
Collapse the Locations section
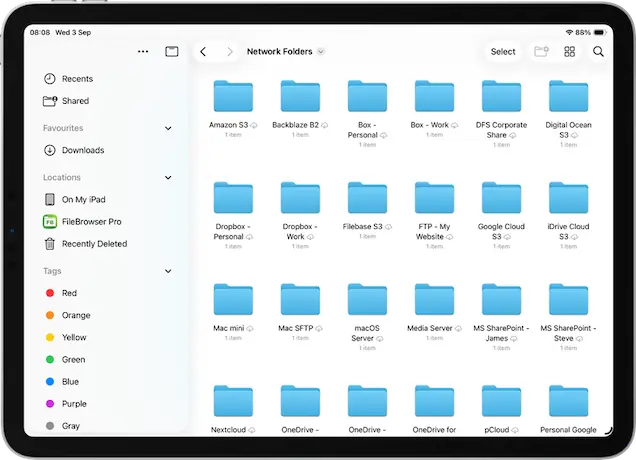point(167,178)
